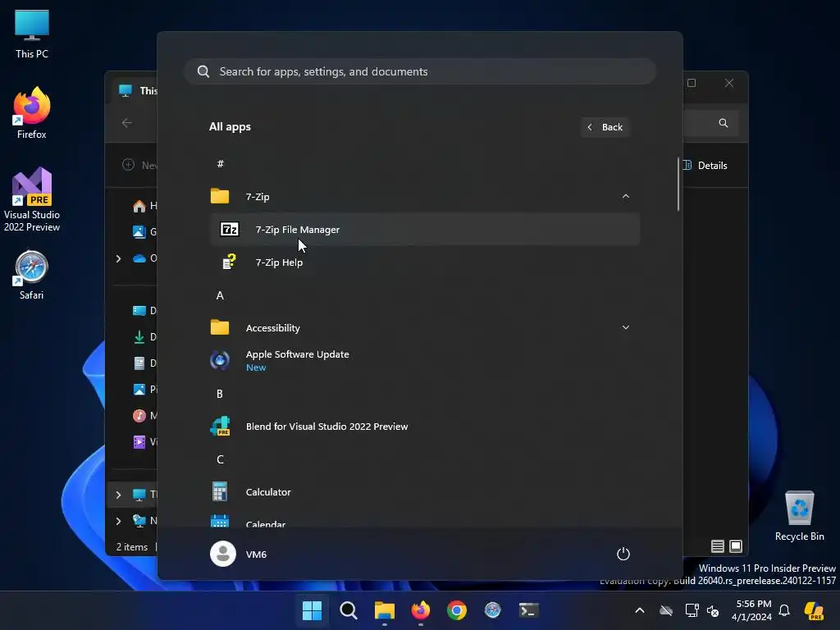The width and height of the screenshot is (840, 630).
Task: Select Home in Explorer sidebar
Action: (x=144, y=206)
